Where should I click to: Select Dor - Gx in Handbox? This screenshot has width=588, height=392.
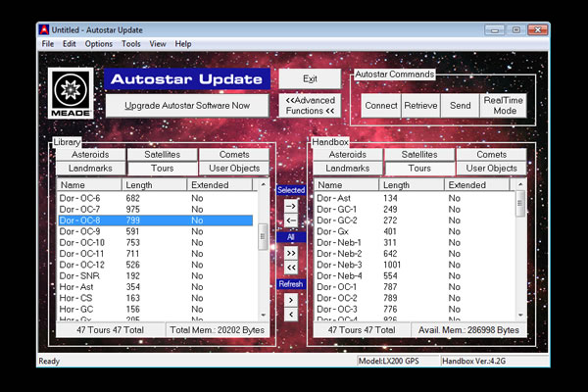(413, 231)
